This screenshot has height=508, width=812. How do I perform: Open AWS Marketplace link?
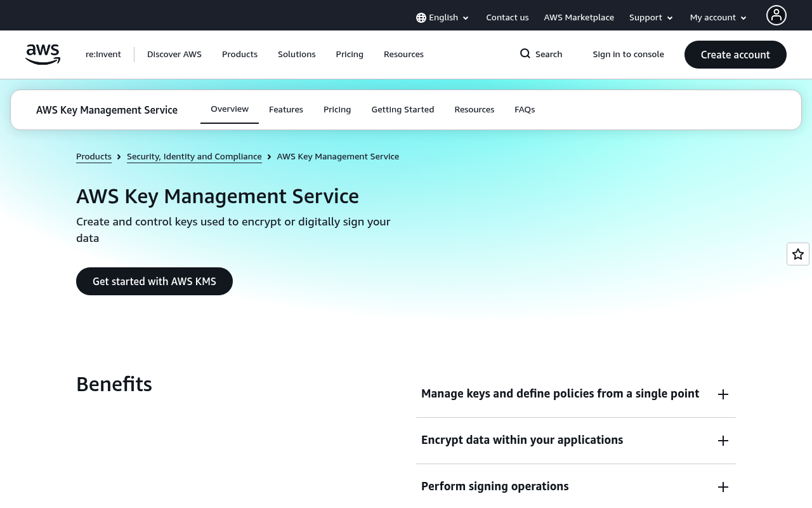[579, 18]
